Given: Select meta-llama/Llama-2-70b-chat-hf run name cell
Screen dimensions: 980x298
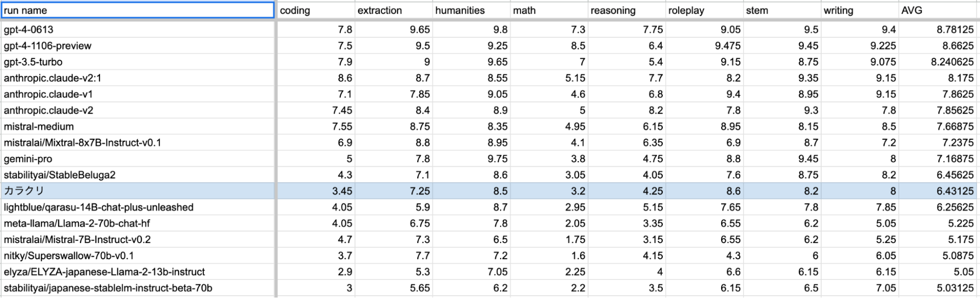Looking at the screenshot, I should (137, 223).
